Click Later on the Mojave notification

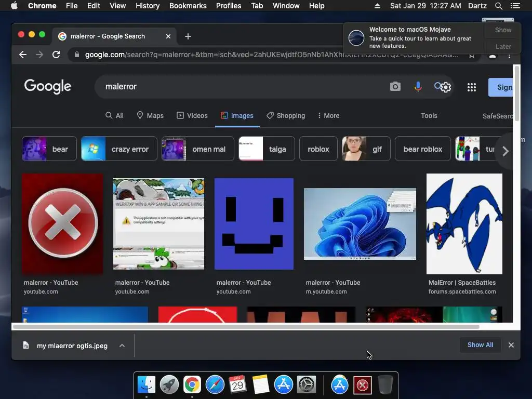click(503, 46)
